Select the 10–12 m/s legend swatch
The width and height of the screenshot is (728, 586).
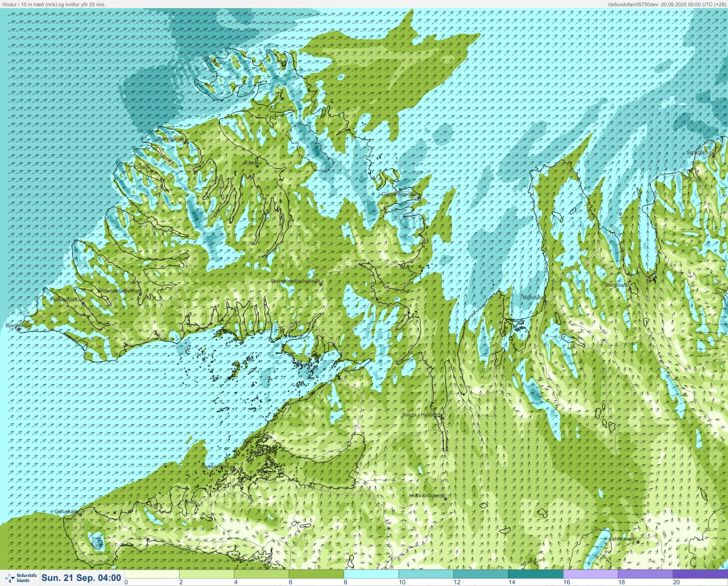point(426,574)
